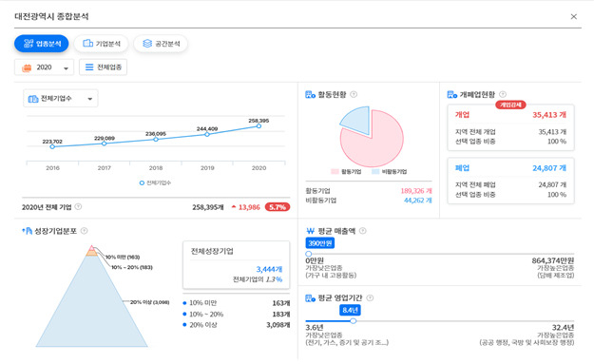The height and width of the screenshot is (364, 594).
Task: Click the 평균 영업기간 section icon
Action: [310, 298]
